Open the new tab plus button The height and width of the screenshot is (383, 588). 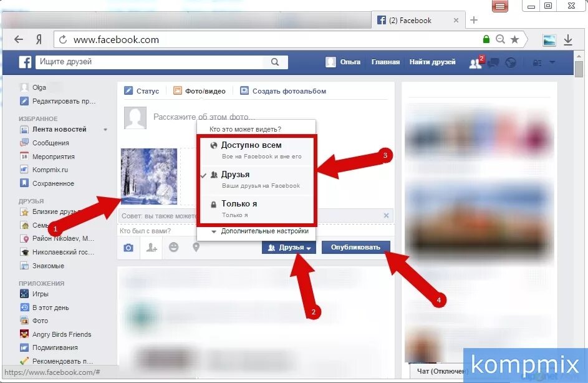474,20
